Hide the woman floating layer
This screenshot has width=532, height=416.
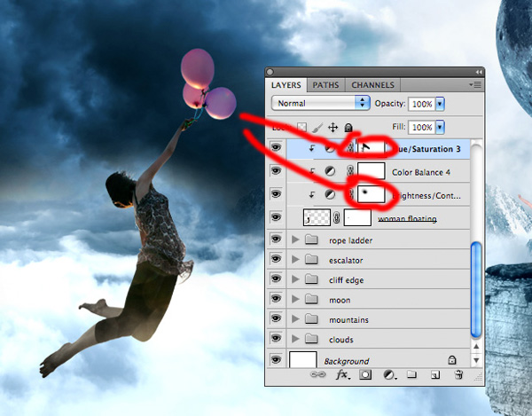coord(276,216)
